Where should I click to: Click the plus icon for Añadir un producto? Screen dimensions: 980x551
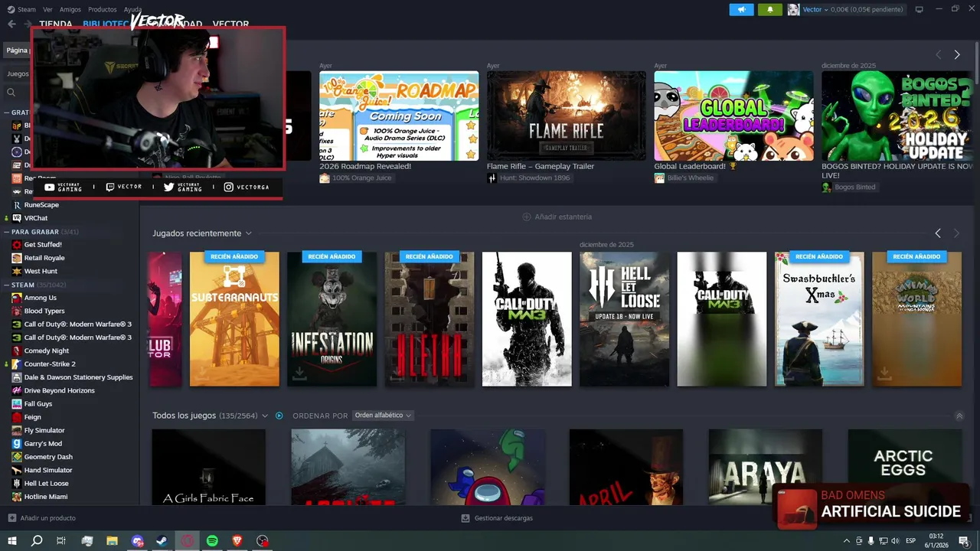11,518
